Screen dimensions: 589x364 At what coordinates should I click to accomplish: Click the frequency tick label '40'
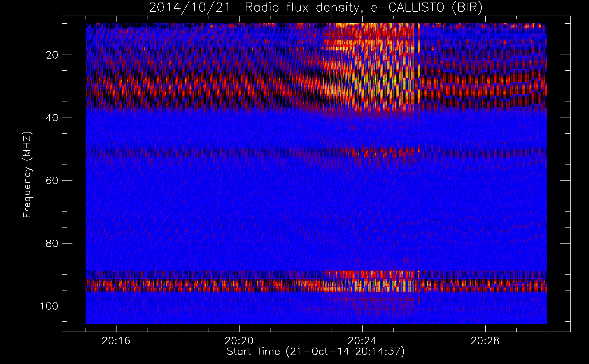(52, 118)
